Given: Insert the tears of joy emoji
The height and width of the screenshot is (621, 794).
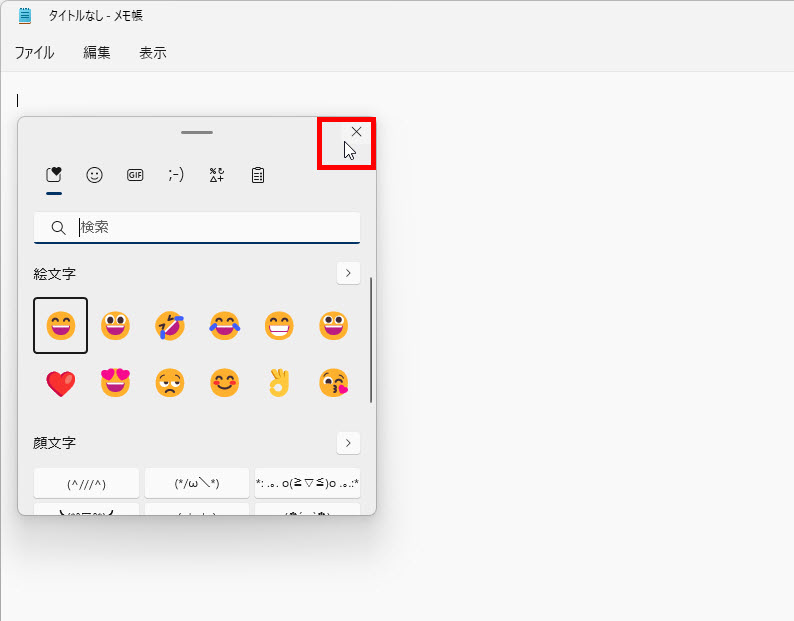Looking at the screenshot, I should [224, 326].
